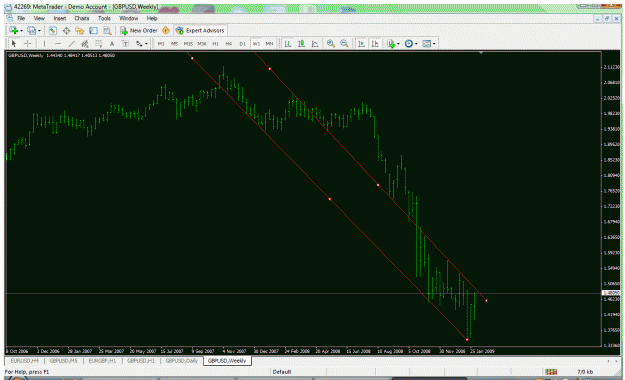
Task: Toggle the Data Window crosshair-target icon
Action: pyautogui.click(x=66, y=31)
